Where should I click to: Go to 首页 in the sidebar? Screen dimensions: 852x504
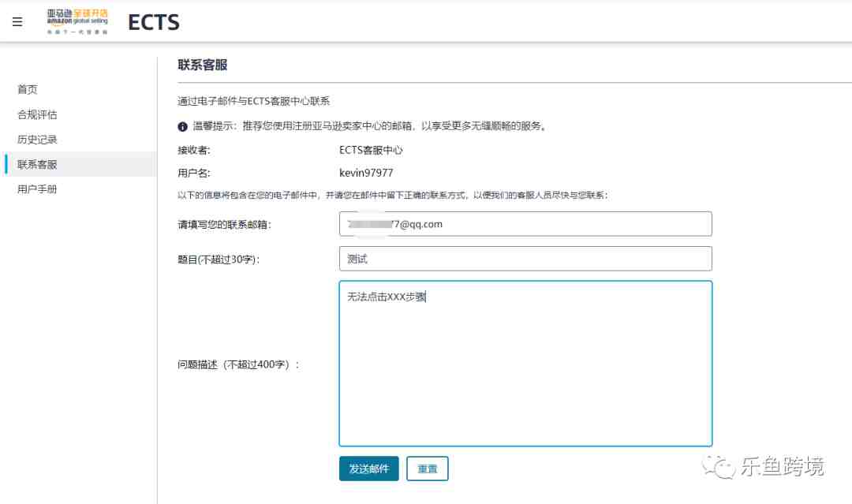pos(27,89)
